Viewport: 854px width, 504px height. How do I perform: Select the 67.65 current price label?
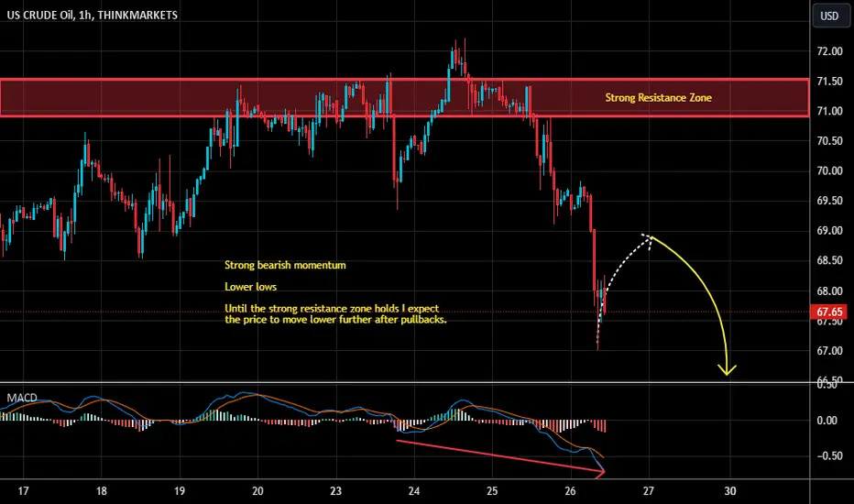[829, 312]
